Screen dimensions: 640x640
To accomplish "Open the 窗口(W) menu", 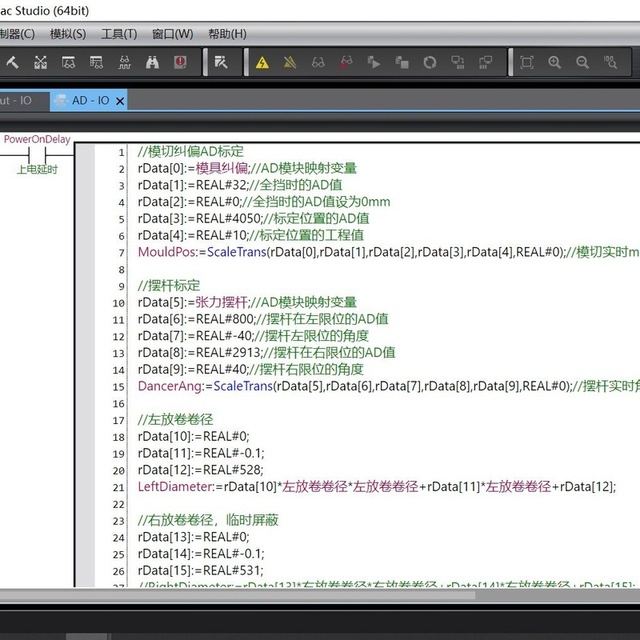I will coord(172,34).
